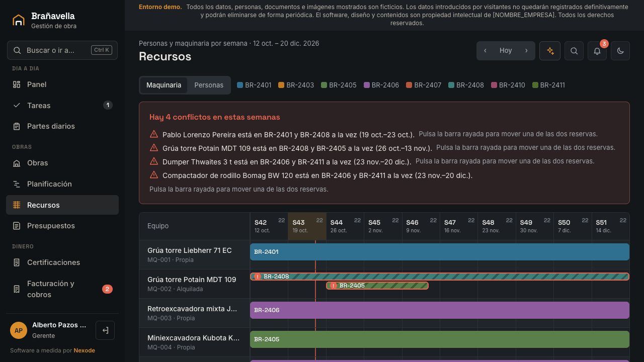Screen dimensions: 644x362
Task: Click the Planificación gantt icon
Action: (x=17, y=184)
